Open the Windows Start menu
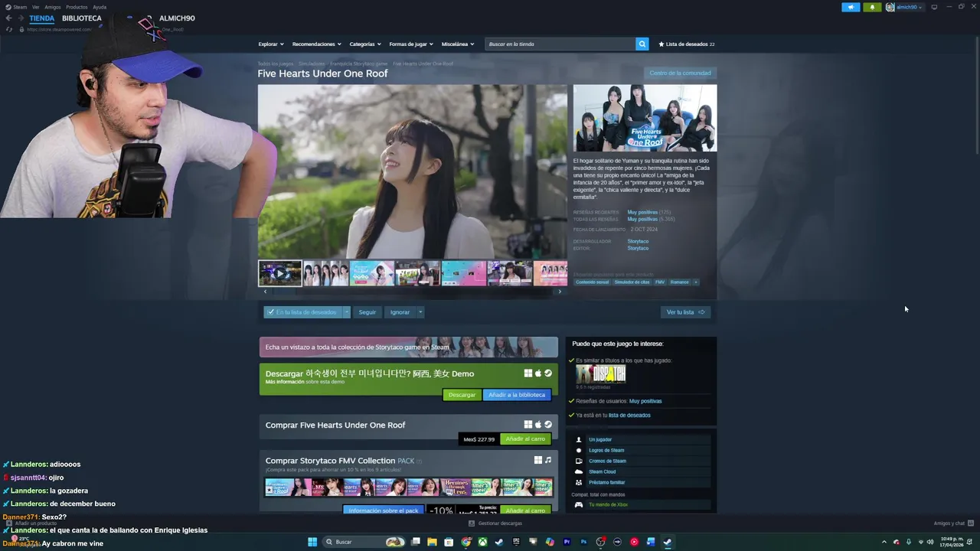This screenshot has width=980, height=551. (312, 542)
